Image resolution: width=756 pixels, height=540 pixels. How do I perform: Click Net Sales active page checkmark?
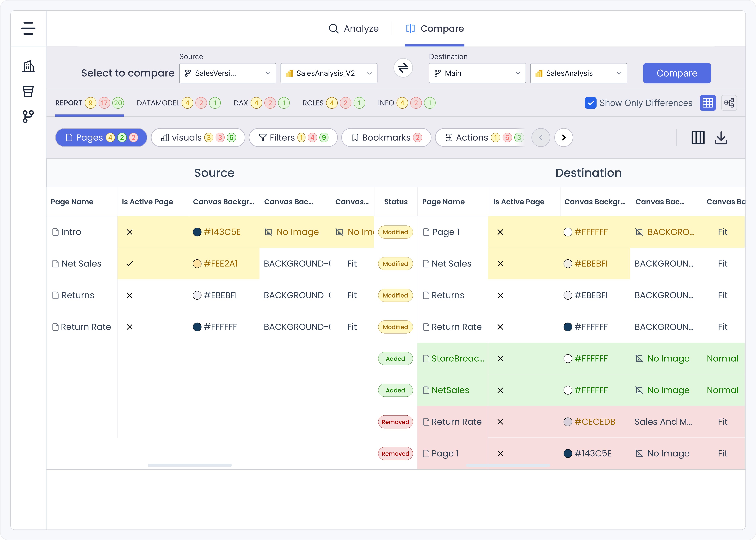click(130, 264)
